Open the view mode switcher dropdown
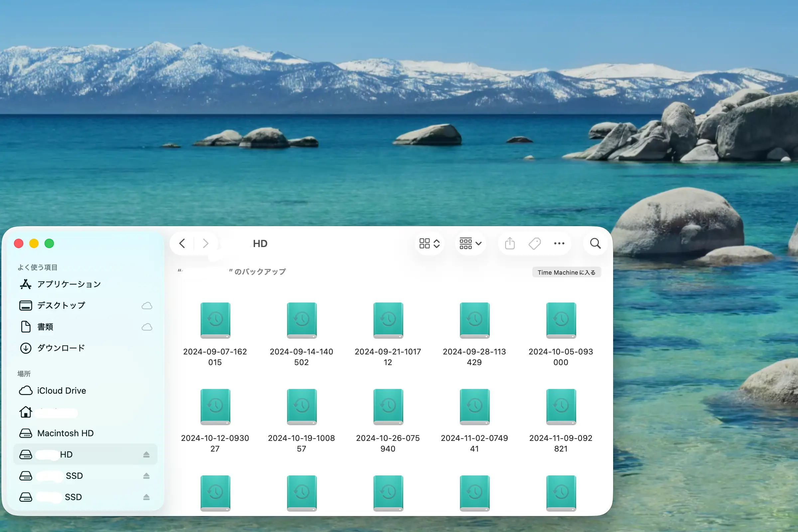The image size is (798, 532). coord(429,243)
